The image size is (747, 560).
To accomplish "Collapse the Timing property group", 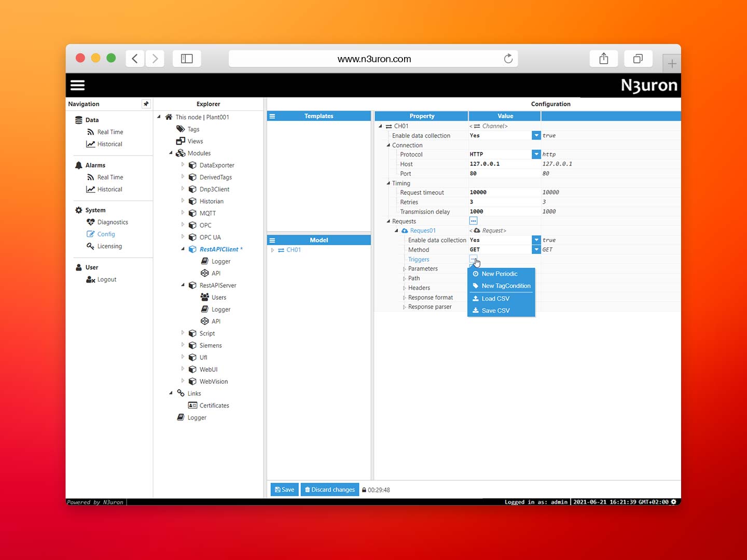I will [x=388, y=183].
